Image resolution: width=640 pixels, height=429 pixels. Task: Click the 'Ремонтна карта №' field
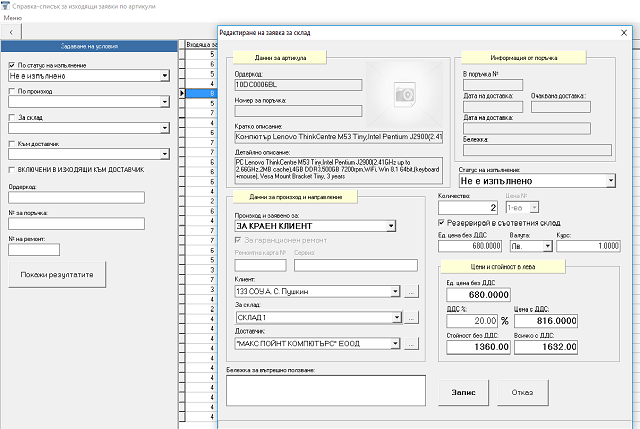coord(260,265)
